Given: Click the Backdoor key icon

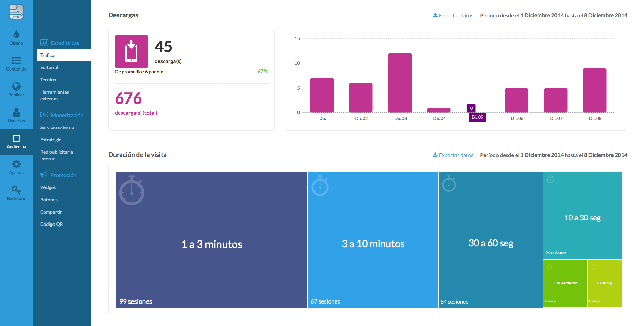Looking at the screenshot, I should [x=16, y=190].
